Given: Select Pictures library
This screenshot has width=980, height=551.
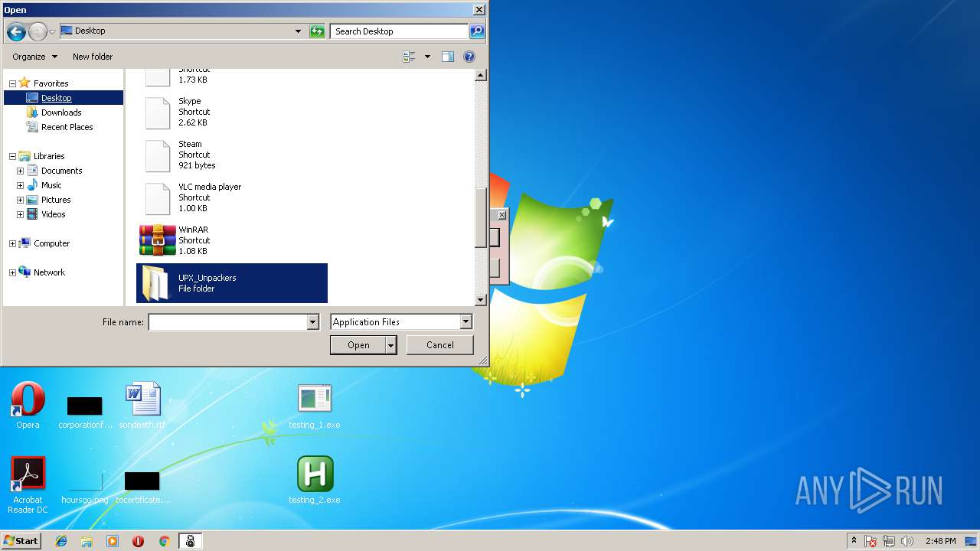Looking at the screenshot, I should tap(56, 200).
